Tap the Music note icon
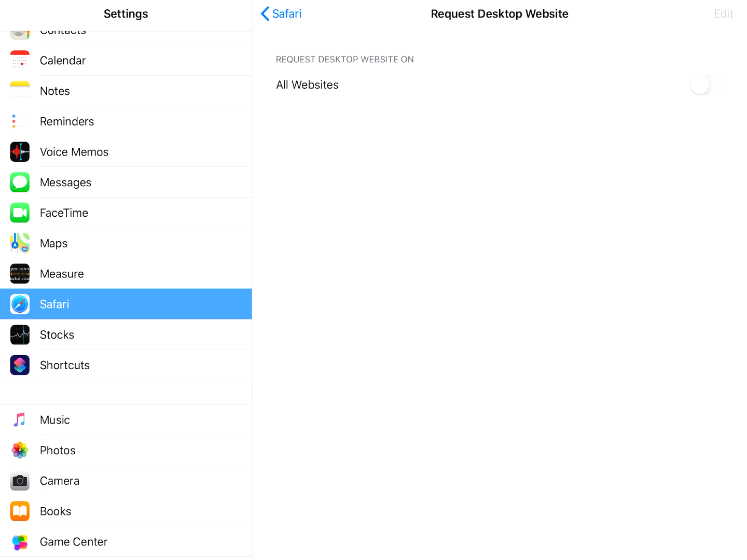 coord(20,420)
